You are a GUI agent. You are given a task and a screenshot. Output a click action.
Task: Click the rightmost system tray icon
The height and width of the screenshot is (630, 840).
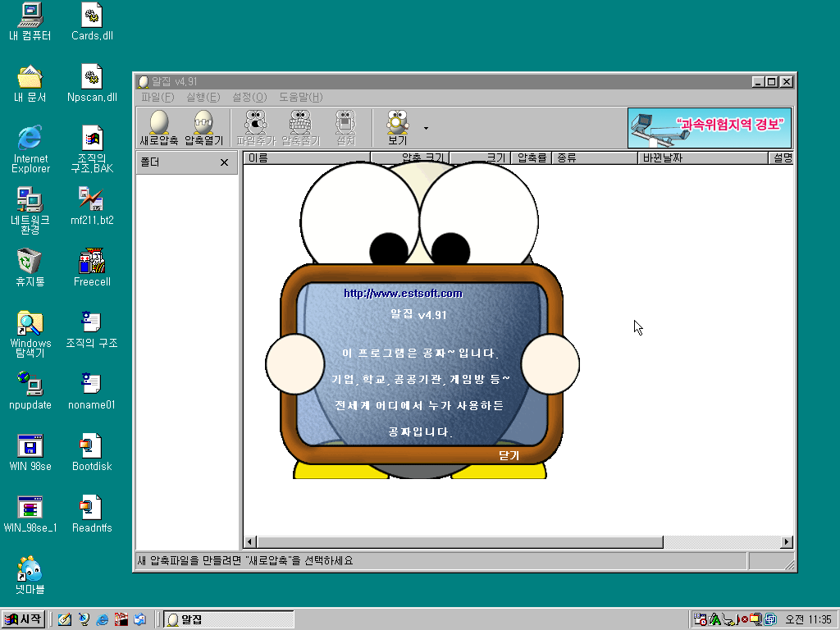click(x=770, y=620)
